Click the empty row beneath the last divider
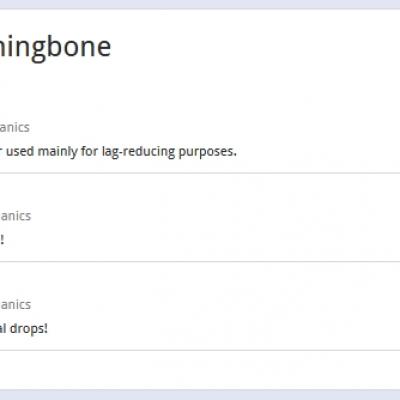The height and width of the screenshot is (400, 400). (200, 370)
